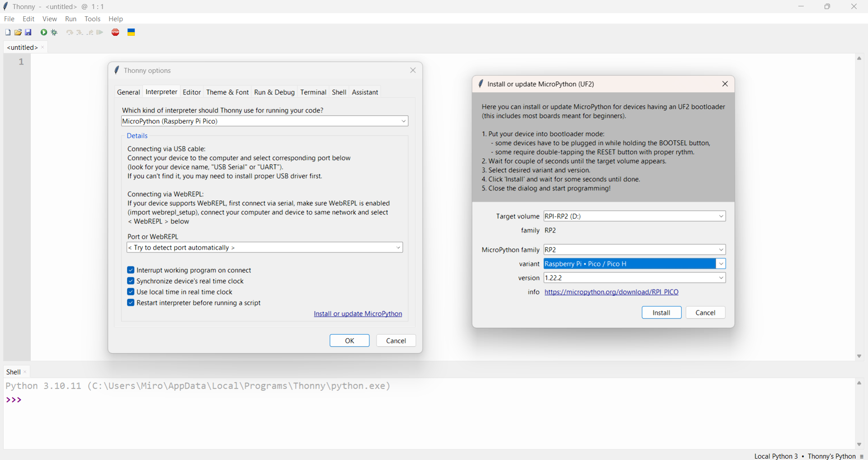Close the untitled editor tab with its x

pos(43,47)
